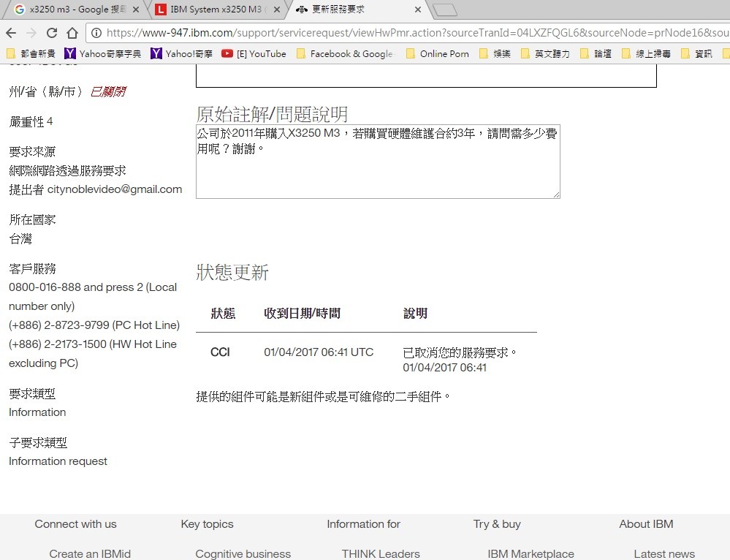Click the 說明 column header
Viewport: 730px width, 560px height.
pos(415,313)
